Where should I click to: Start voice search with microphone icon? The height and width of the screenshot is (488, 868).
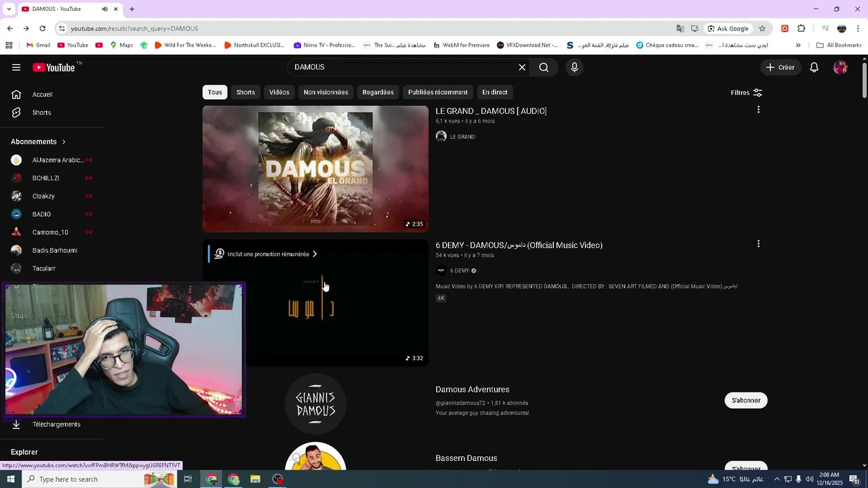[x=574, y=67]
